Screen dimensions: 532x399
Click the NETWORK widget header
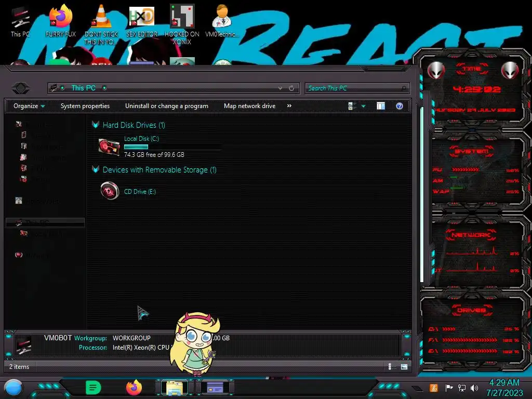pos(471,235)
